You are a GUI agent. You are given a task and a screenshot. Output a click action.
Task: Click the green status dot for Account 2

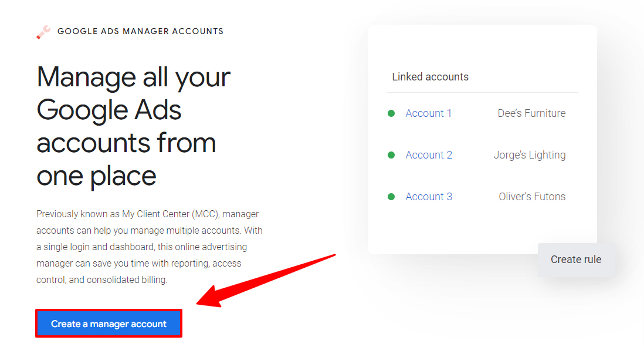click(391, 155)
